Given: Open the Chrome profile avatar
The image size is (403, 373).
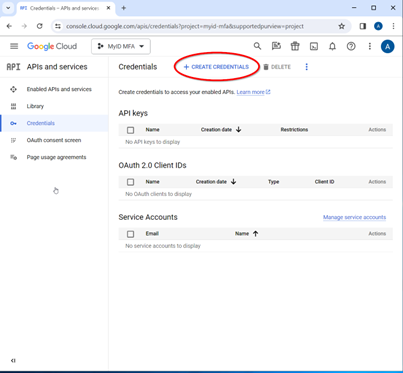Looking at the screenshot, I should (x=378, y=26).
